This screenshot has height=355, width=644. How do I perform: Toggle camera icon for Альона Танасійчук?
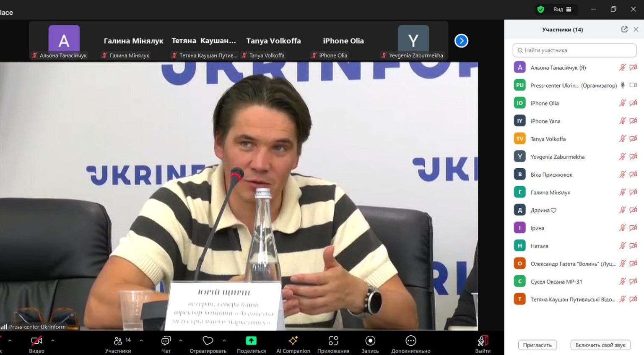(x=633, y=68)
